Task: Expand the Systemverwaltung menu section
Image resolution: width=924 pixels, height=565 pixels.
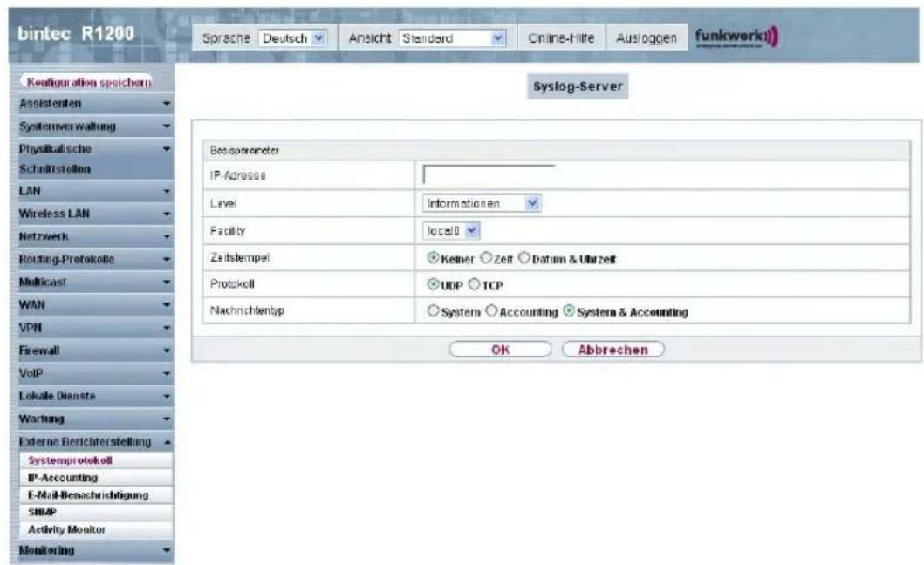Action: tap(92, 126)
